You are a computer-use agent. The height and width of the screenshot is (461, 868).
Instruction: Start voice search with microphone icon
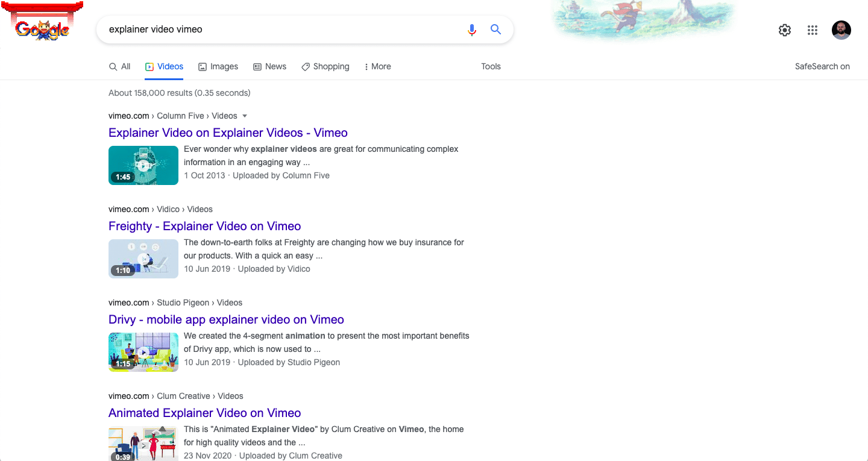point(472,30)
